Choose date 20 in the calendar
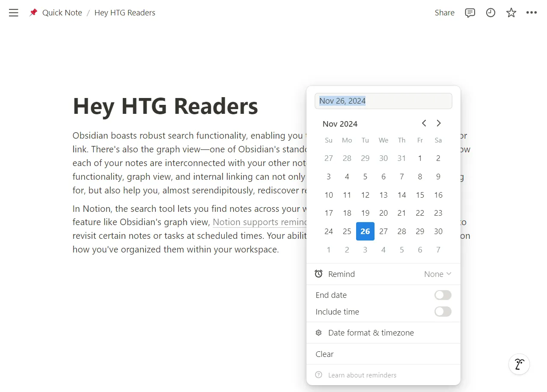Viewport: 547px width, 392px height. point(383,213)
